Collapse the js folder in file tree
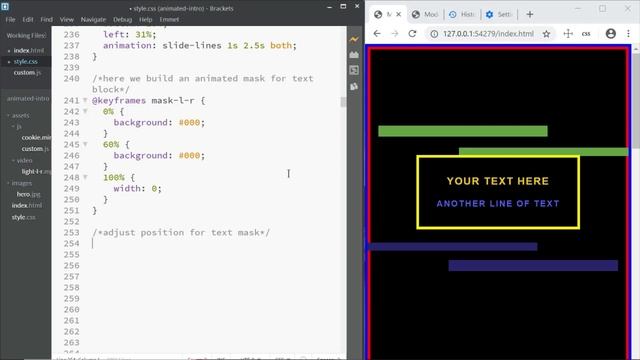Screen dimensions: 640x360 coord(13,127)
